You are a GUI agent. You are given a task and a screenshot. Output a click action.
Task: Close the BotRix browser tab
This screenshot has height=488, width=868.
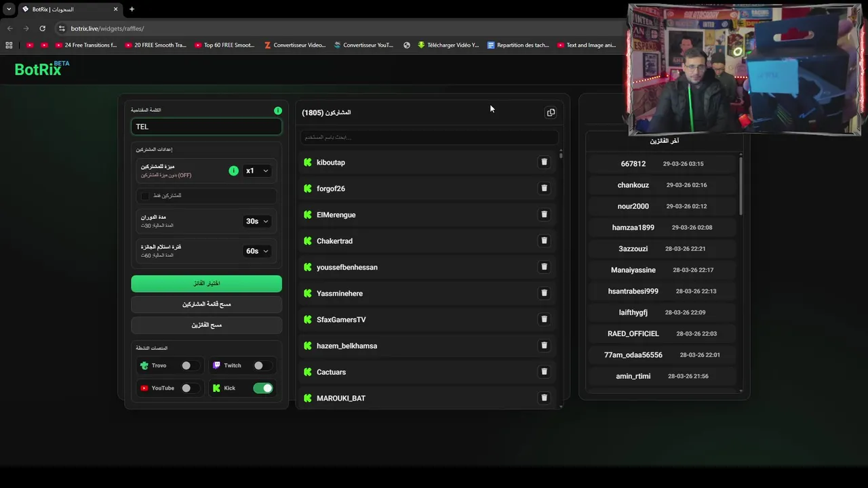[115, 9]
